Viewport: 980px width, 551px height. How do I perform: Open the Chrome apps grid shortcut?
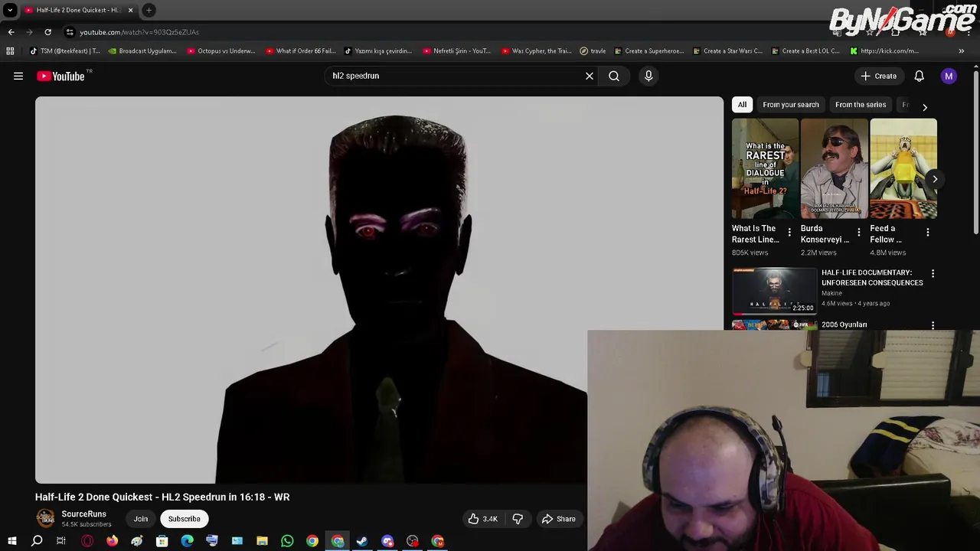coord(10,51)
